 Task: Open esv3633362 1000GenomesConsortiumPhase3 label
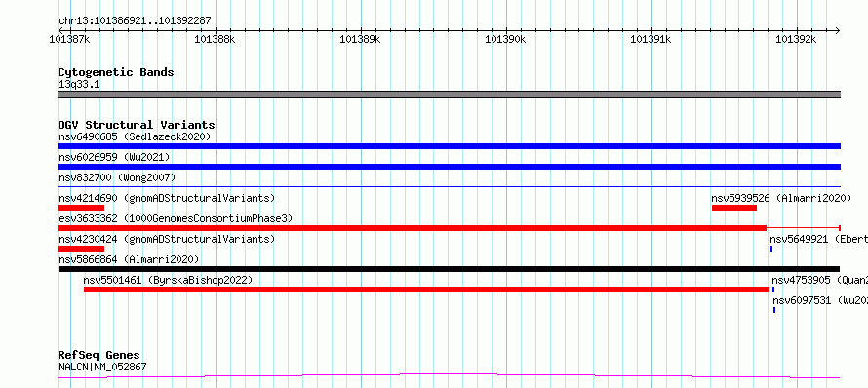(x=176, y=218)
